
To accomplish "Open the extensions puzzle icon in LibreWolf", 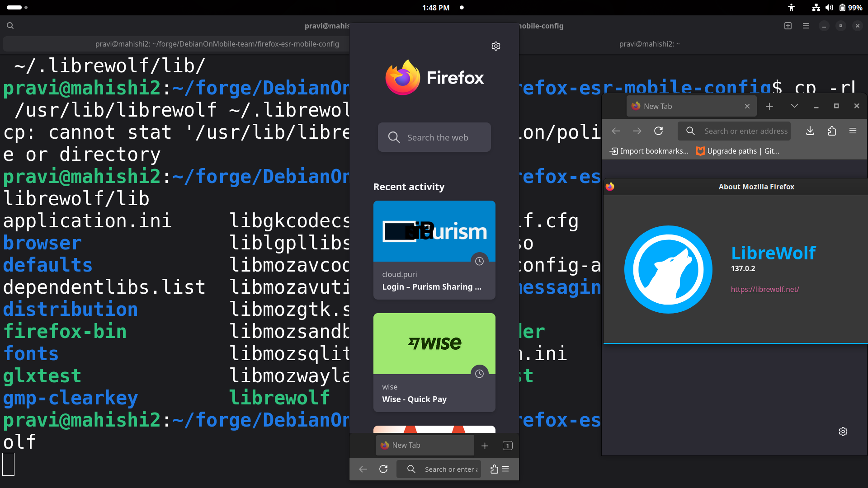I will (832, 131).
